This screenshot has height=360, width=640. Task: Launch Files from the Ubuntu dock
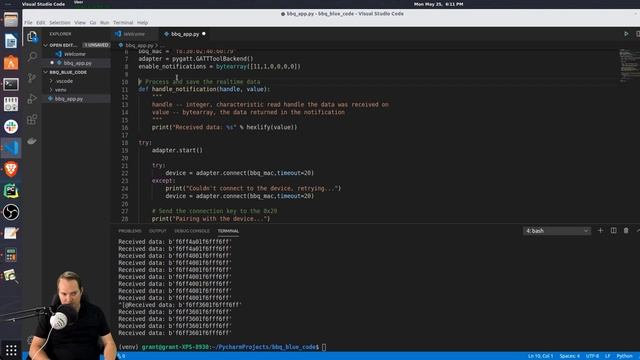click(11, 20)
